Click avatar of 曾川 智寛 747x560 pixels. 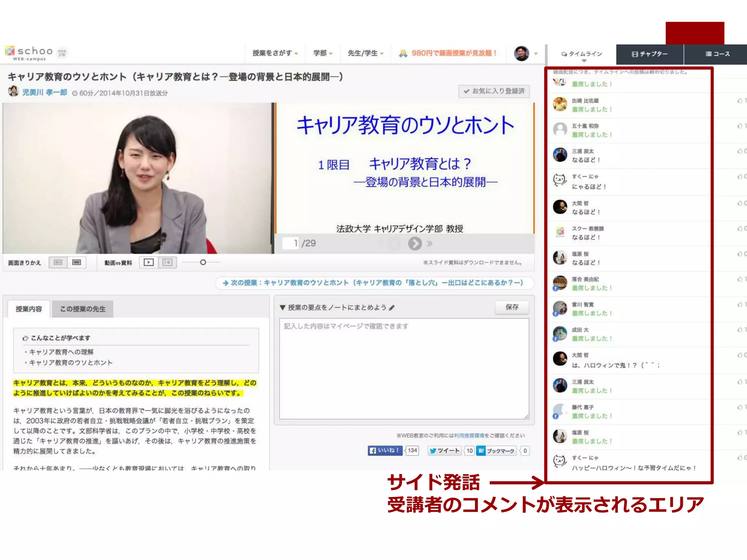pyautogui.click(x=560, y=308)
